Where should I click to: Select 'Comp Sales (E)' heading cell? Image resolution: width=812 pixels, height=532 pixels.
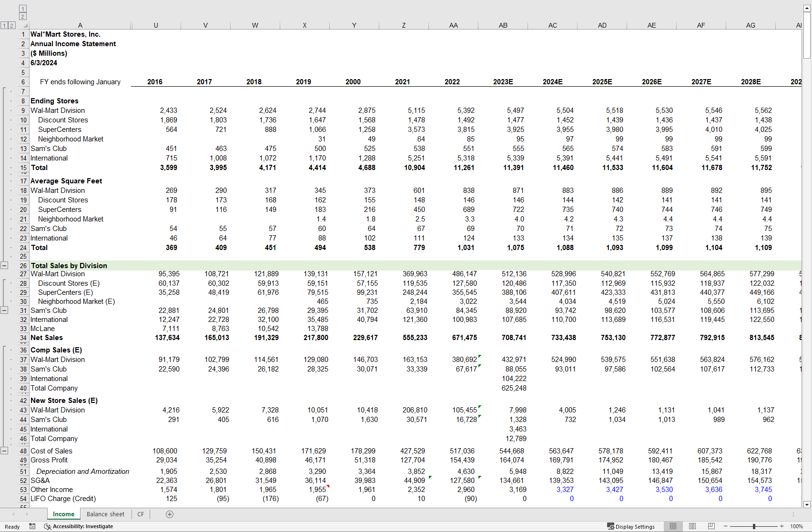pyautogui.click(x=56, y=350)
